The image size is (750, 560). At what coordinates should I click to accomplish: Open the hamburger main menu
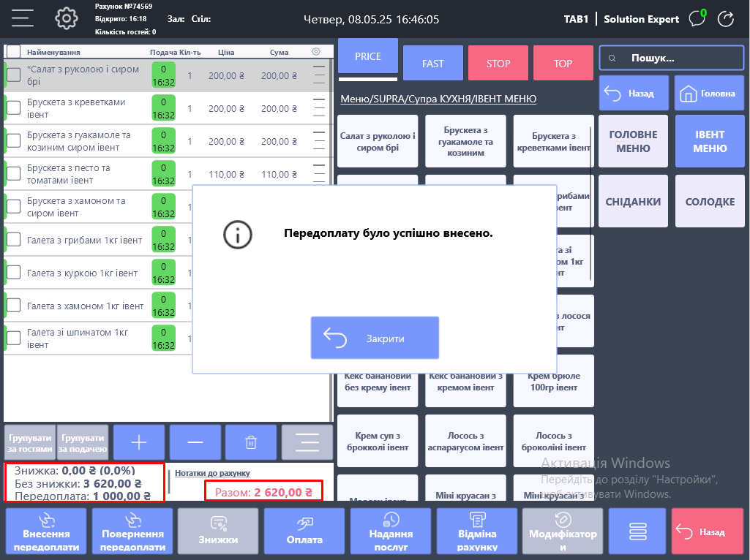(23, 18)
